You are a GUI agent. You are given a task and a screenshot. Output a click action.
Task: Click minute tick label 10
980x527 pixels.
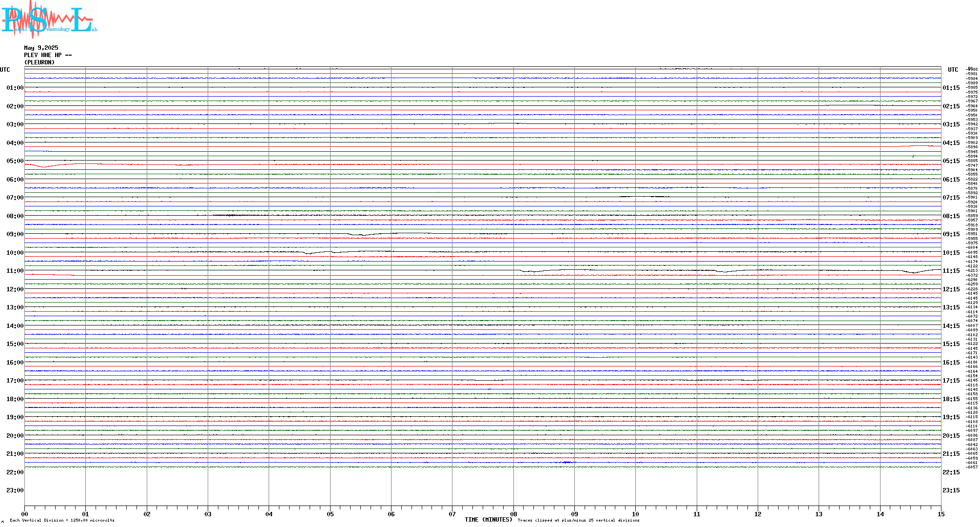coord(635,514)
